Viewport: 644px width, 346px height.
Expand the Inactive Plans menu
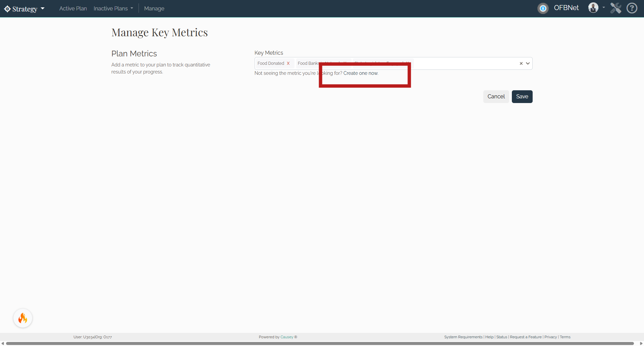tap(113, 8)
